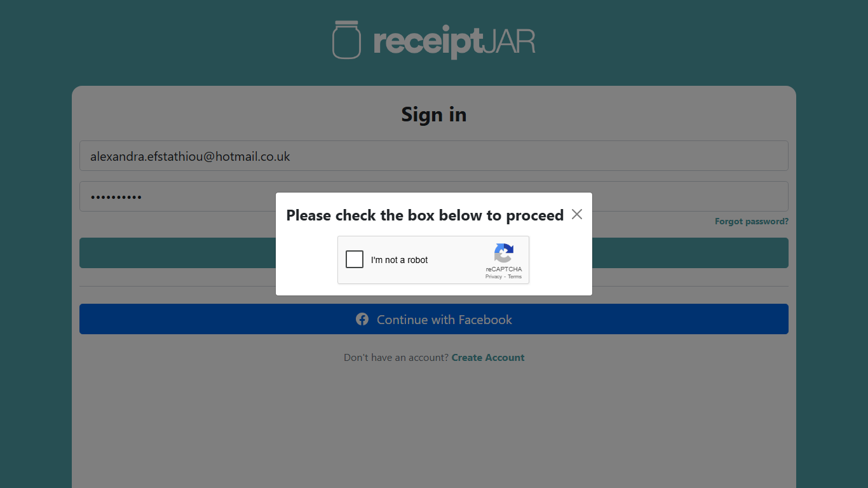
Task: Click the "Please check the box" dialog title
Action: coord(425,215)
